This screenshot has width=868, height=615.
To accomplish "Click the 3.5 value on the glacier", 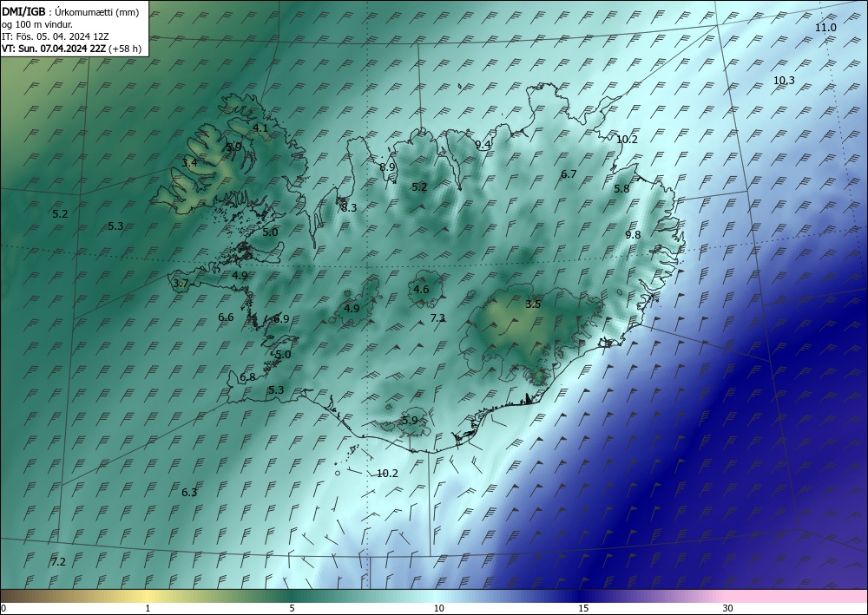I will [x=533, y=304].
